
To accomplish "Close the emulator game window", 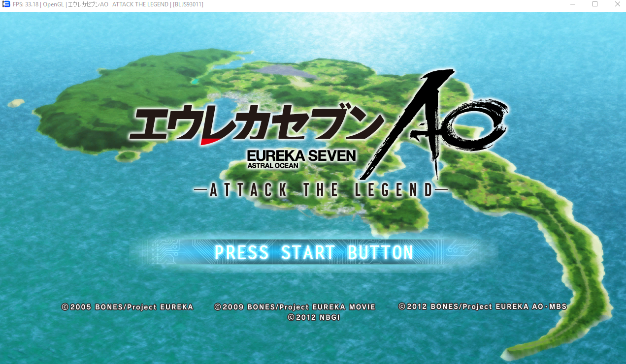I will 617,4.
